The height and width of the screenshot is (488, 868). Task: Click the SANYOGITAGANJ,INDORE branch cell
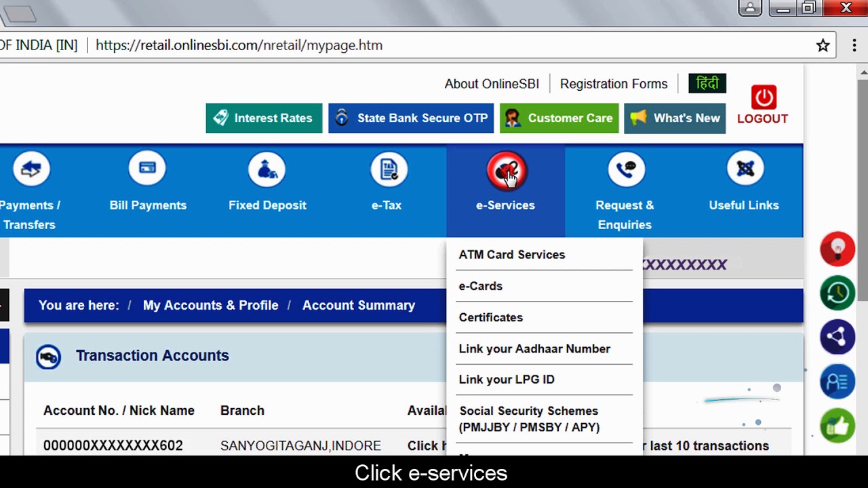[300, 446]
